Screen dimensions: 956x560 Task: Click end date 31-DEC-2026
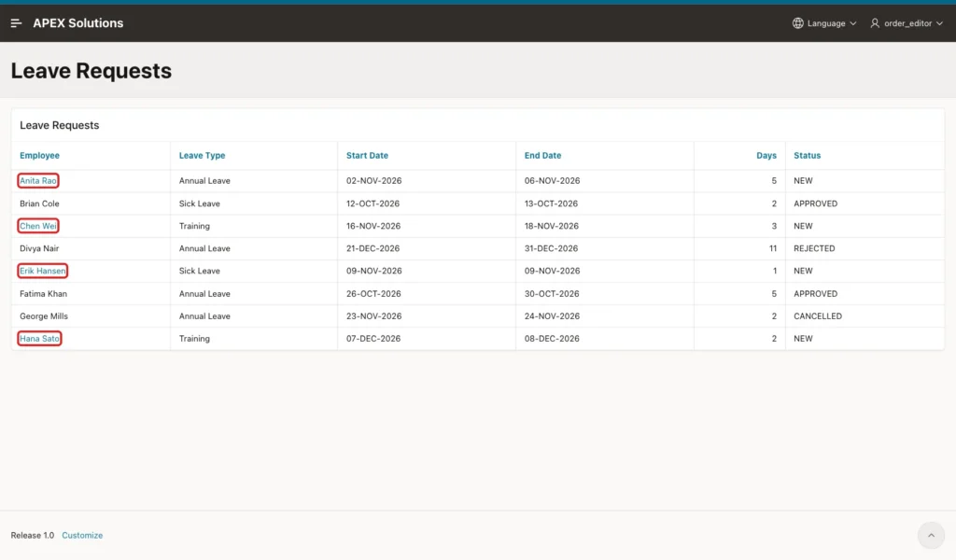click(551, 248)
